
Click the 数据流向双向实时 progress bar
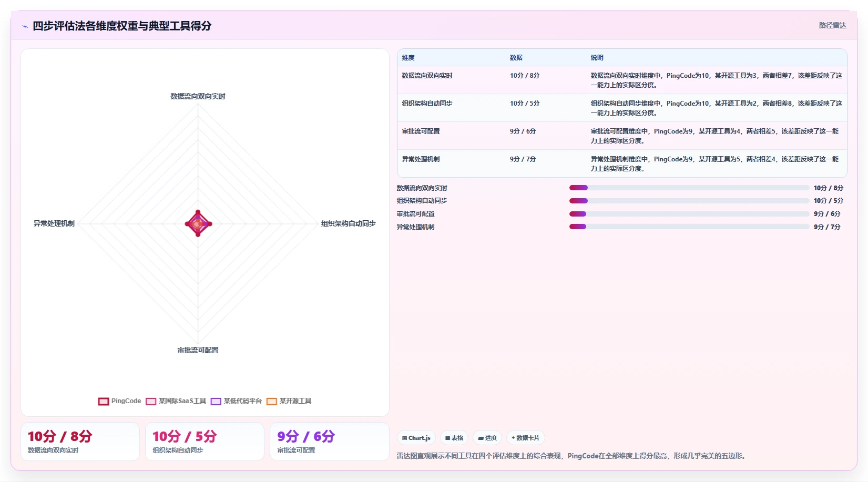point(689,188)
